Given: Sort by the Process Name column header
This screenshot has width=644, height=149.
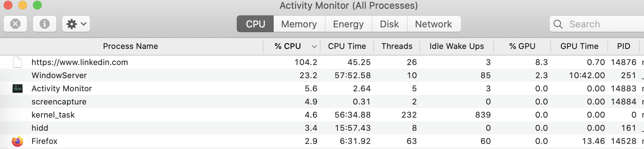Looking at the screenshot, I should tap(131, 46).
